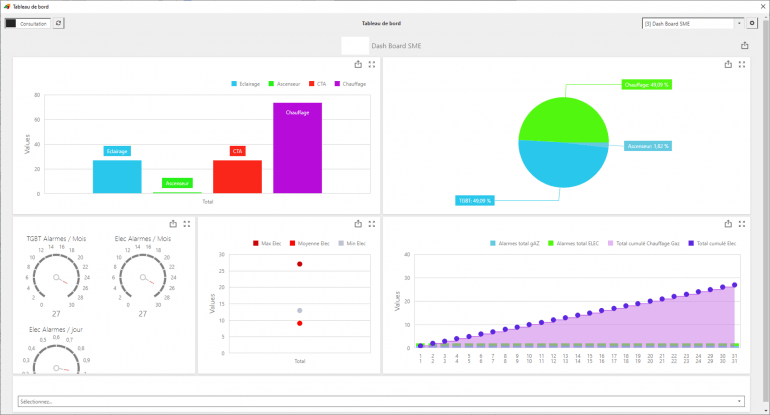Toggle Chauffage series in bar legend
Image resolution: width=770 pixels, height=415 pixels.
point(350,84)
